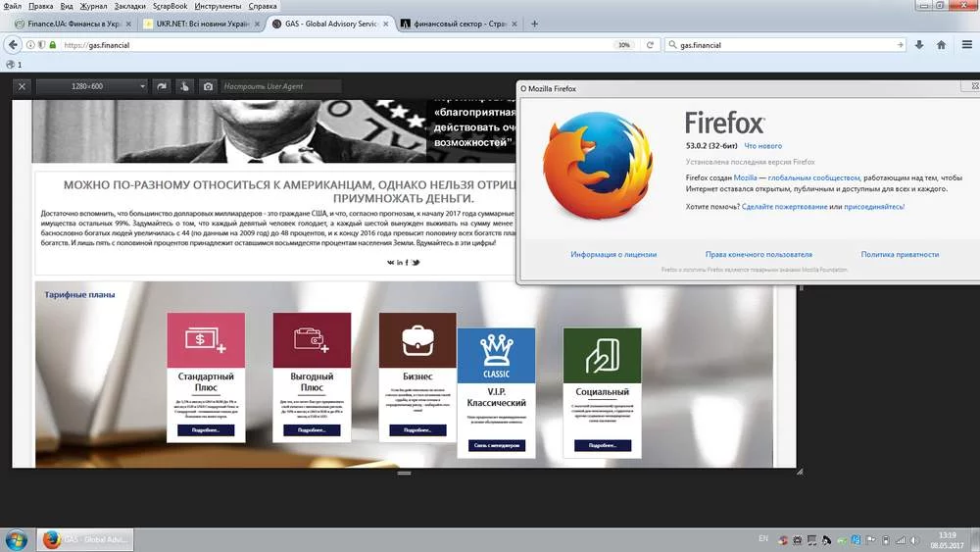Click the 30% zoom indicator in the address bar
The width and height of the screenshot is (980, 552).
point(623,45)
